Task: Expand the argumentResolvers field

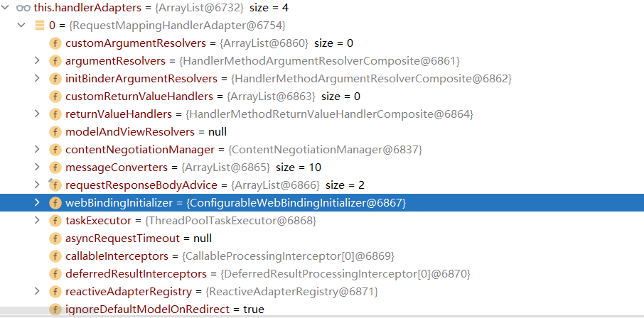Action: (x=37, y=61)
